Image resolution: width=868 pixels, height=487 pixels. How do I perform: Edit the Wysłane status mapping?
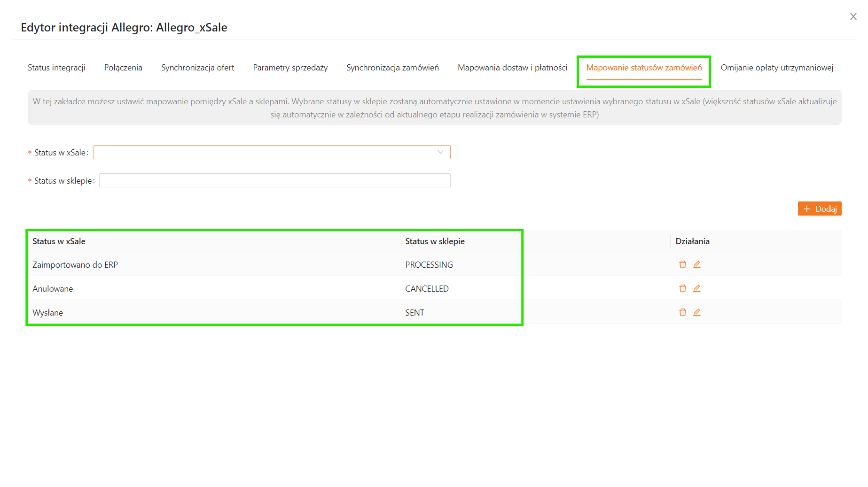(x=697, y=312)
